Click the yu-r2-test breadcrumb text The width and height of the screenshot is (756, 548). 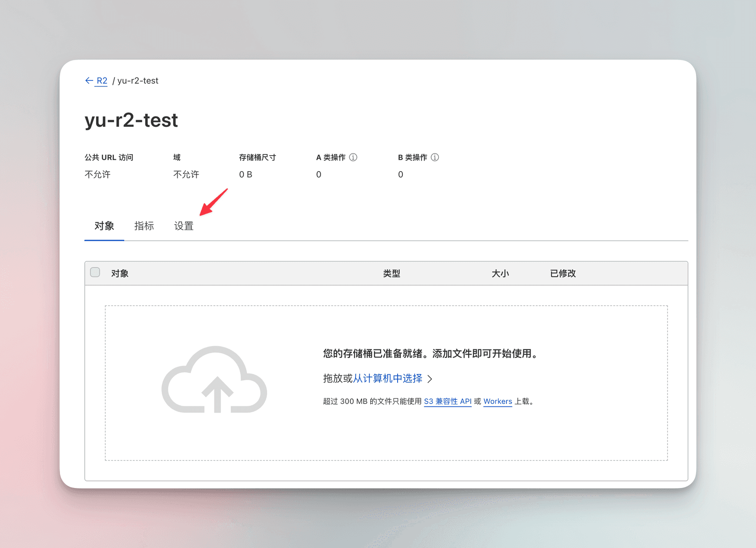pyautogui.click(x=138, y=81)
